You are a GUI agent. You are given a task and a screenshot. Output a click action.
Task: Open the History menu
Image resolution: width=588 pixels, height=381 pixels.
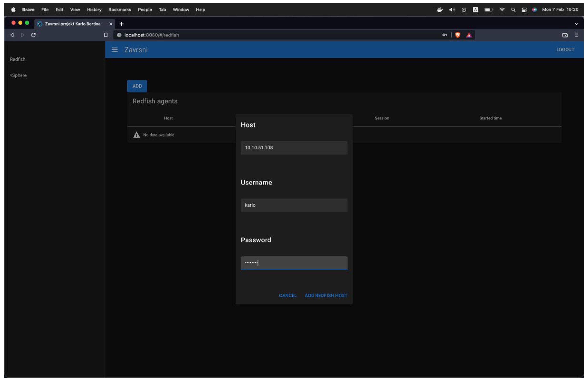pos(94,10)
